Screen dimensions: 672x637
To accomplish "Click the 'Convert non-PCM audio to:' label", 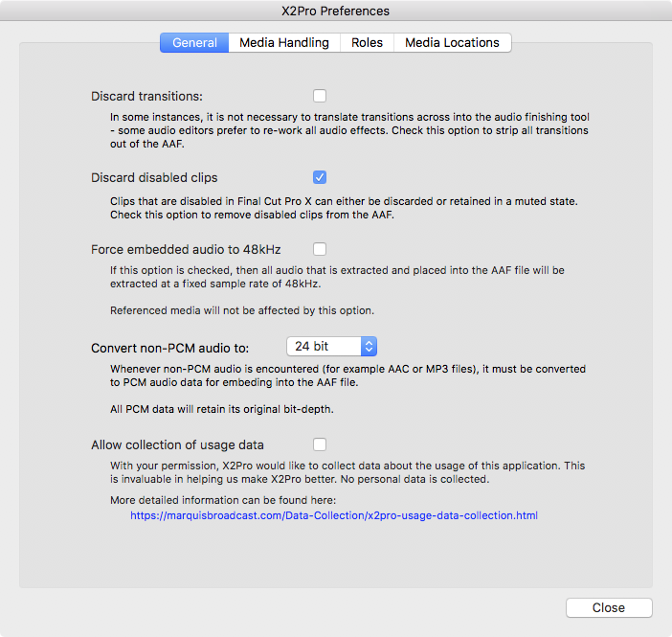I will click(169, 348).
